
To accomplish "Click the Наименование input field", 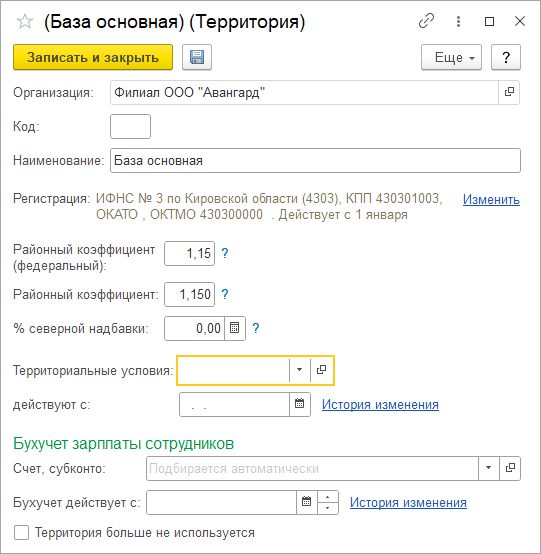I will click(x=315, y=161).
